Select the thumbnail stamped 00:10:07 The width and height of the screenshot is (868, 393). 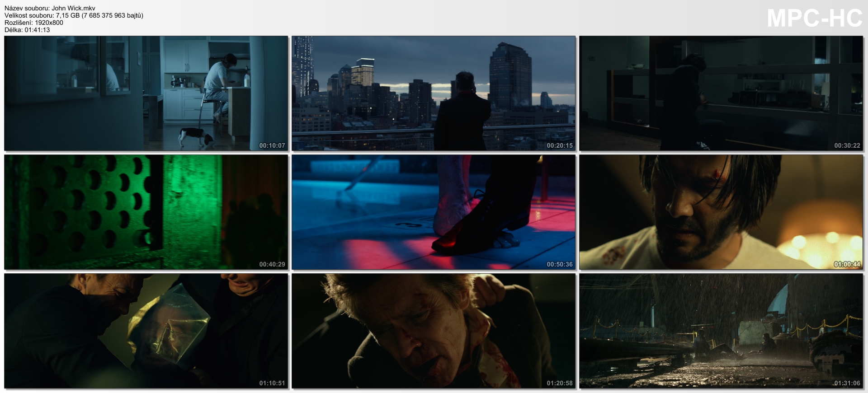tap(146, 94)
